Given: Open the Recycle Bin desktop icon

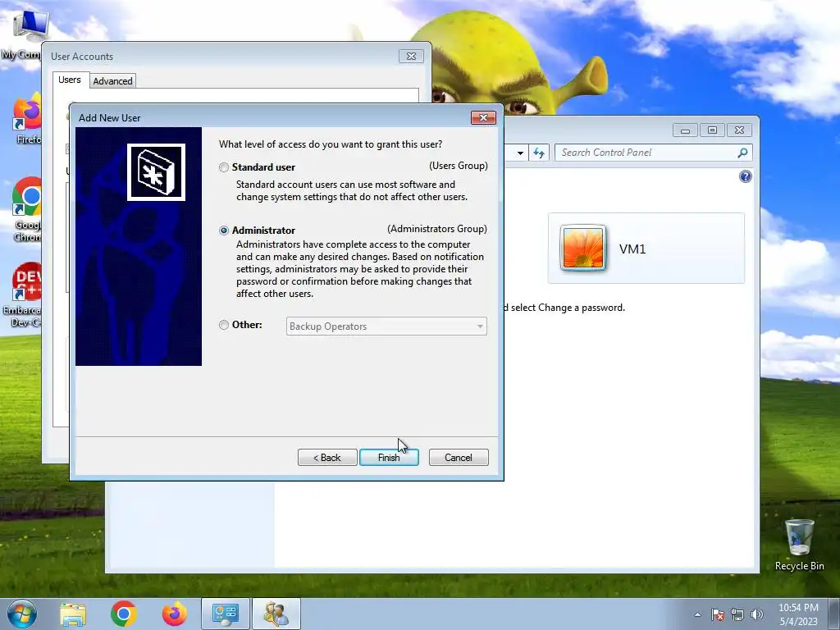Looking at the screenshot, I should click(x=799, y=545).
